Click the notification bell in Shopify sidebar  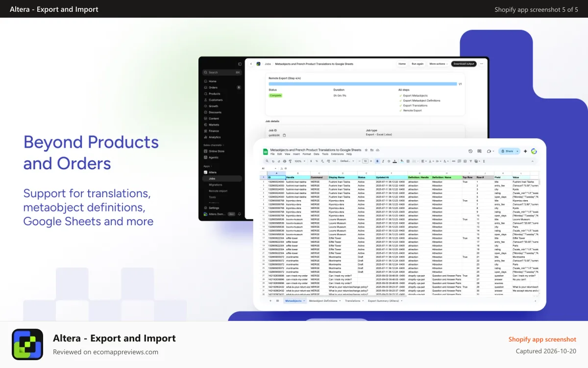239,214
